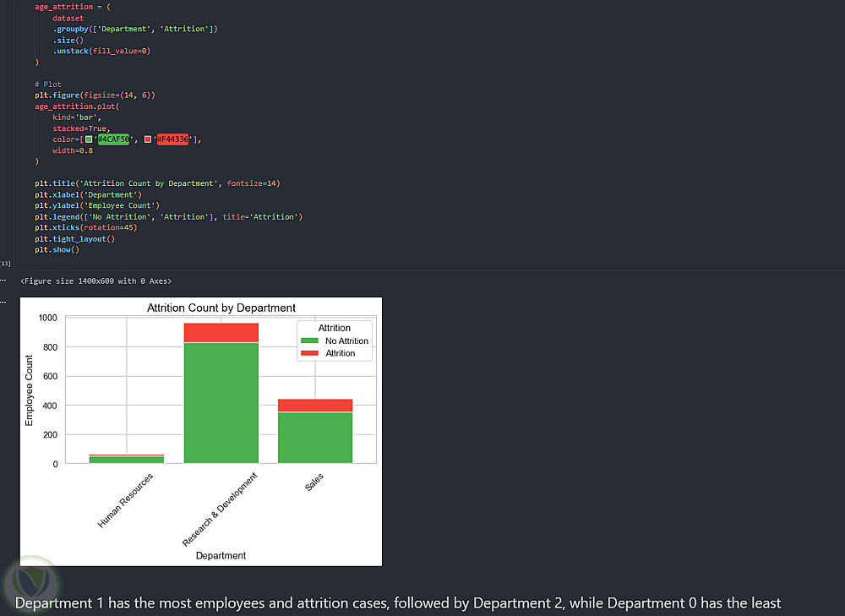This screenshot has width=845, height=616.
Task: Click the green No Attrition legend patch
Action: [x=309, y=341]
